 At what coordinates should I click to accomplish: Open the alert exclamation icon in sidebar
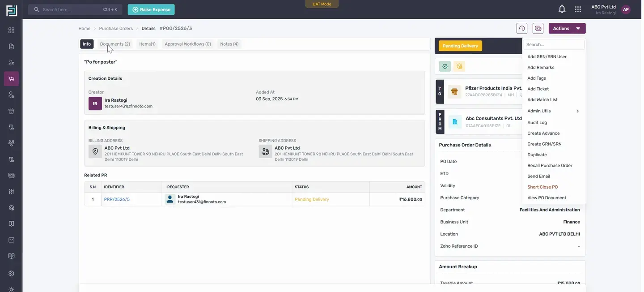tap(11, 224)
